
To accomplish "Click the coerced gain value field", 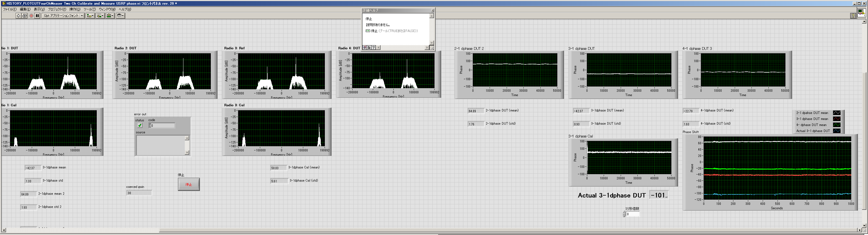I will [139, 193].
